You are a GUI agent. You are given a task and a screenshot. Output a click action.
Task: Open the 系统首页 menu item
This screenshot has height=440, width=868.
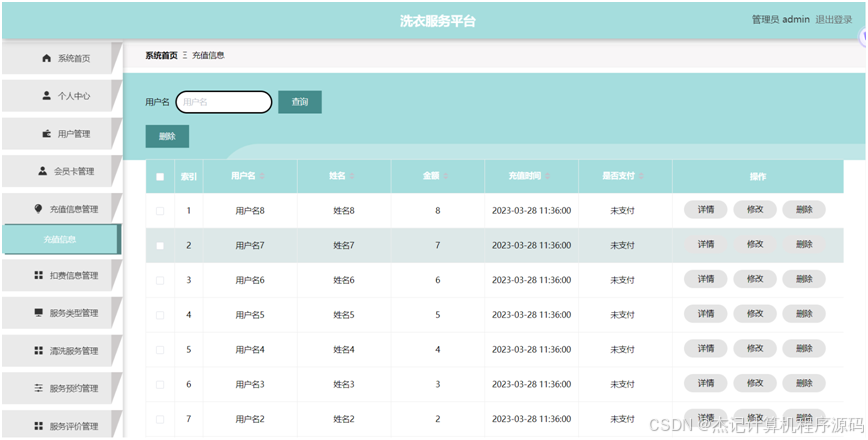tap(61, 58)
